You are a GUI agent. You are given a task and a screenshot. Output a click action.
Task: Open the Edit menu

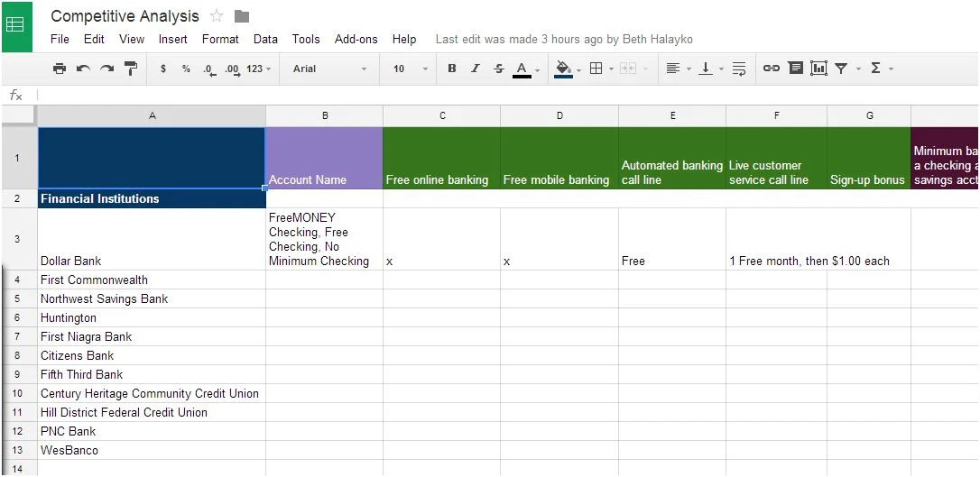pyautogui.click(x=94, y=39)
